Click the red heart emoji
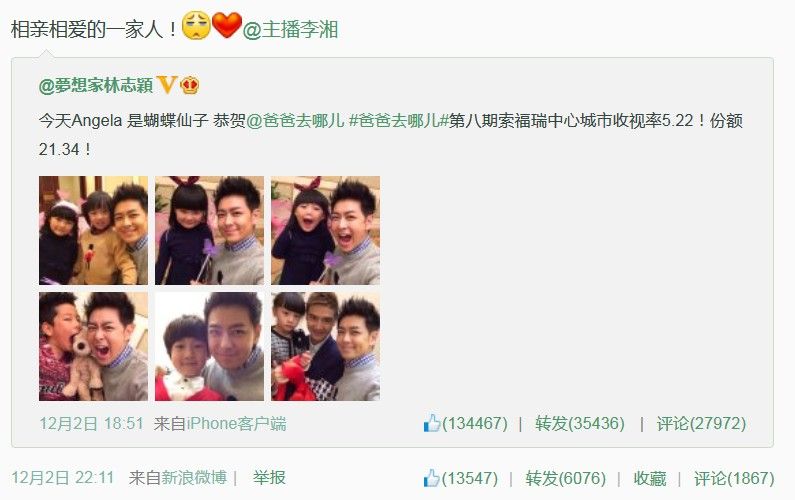The image size is (795, 500). tap(227, 25)
